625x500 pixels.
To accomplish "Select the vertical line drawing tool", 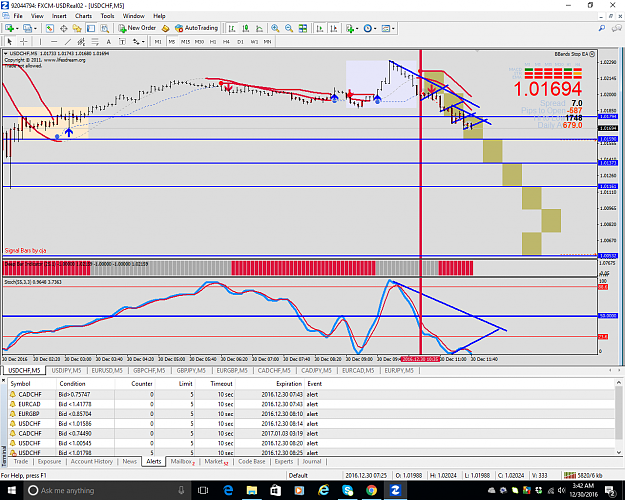I will coord(40,41).
